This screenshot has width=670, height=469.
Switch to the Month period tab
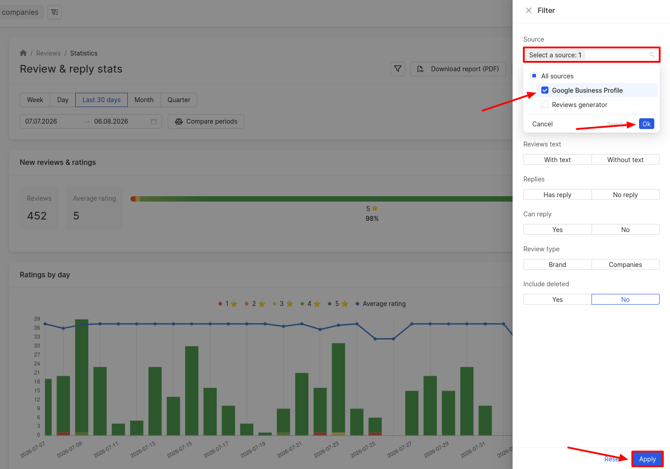[144, 100]
